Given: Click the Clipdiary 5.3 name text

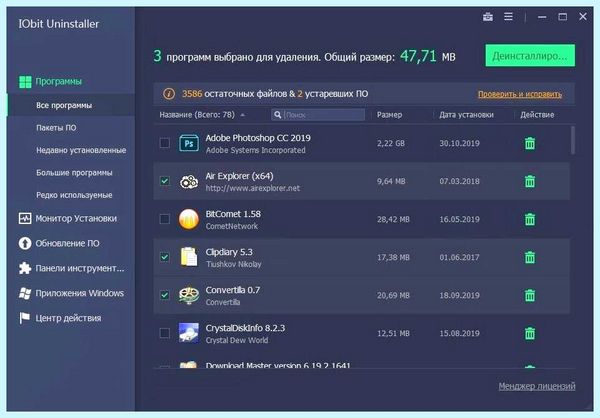Looking at the screenshot, I should (x=229, y=252).
